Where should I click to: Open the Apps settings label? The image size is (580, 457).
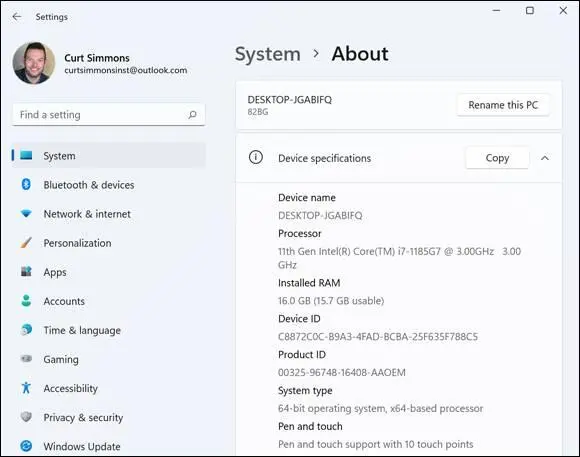(55, 272)
